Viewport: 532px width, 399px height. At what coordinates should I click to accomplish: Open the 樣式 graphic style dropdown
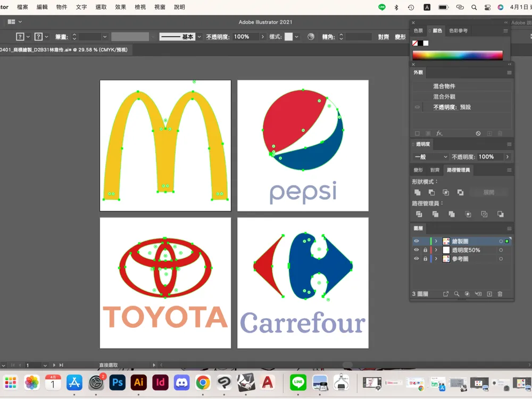296,37
